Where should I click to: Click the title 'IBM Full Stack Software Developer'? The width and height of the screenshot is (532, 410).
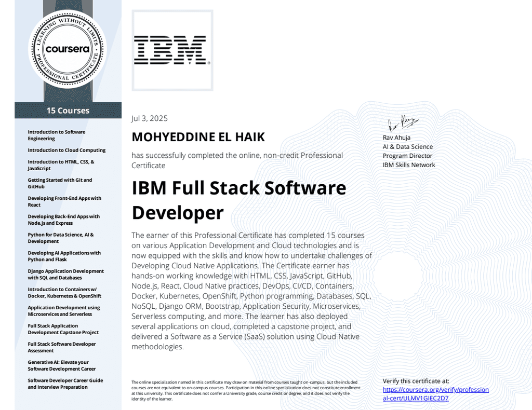(239, 200)
